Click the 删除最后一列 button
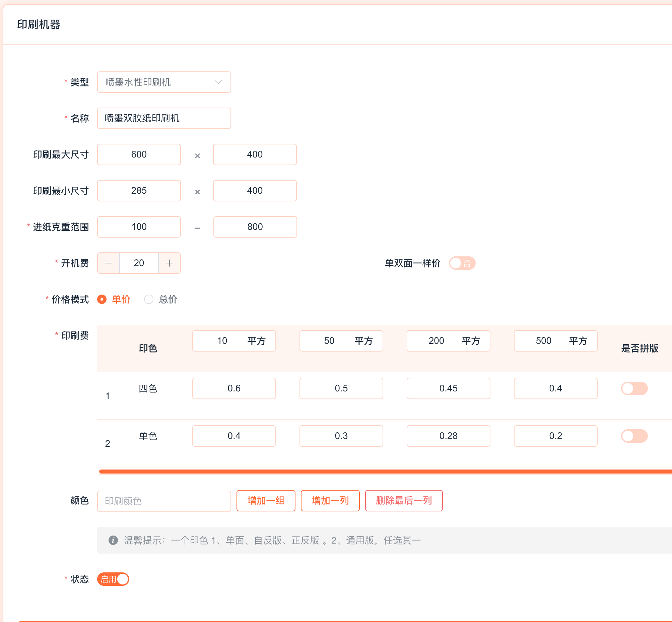Viewport: 672px width, 622px height. [x=403, y=500]
